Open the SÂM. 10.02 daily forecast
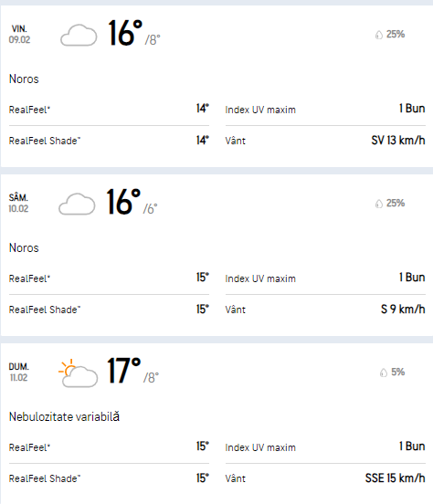This screenshot has height=504, width=433. tap(18, 203)
